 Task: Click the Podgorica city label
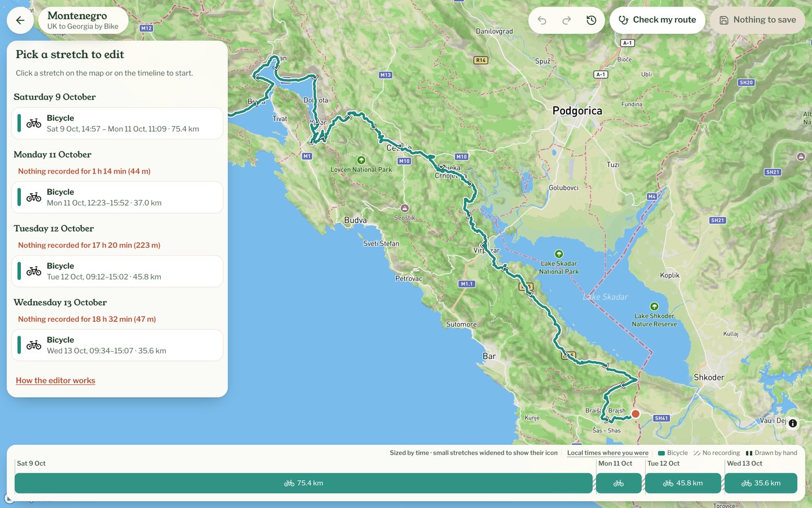pyautogui.click(x=577, y=110)
